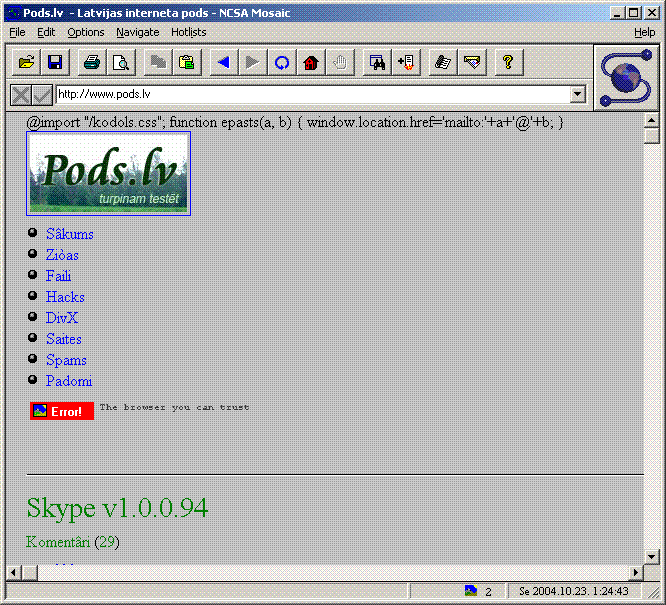Open the Padomi link
Image resolution: width=666 pixels, height=605 pixels.
pos(69,381)
